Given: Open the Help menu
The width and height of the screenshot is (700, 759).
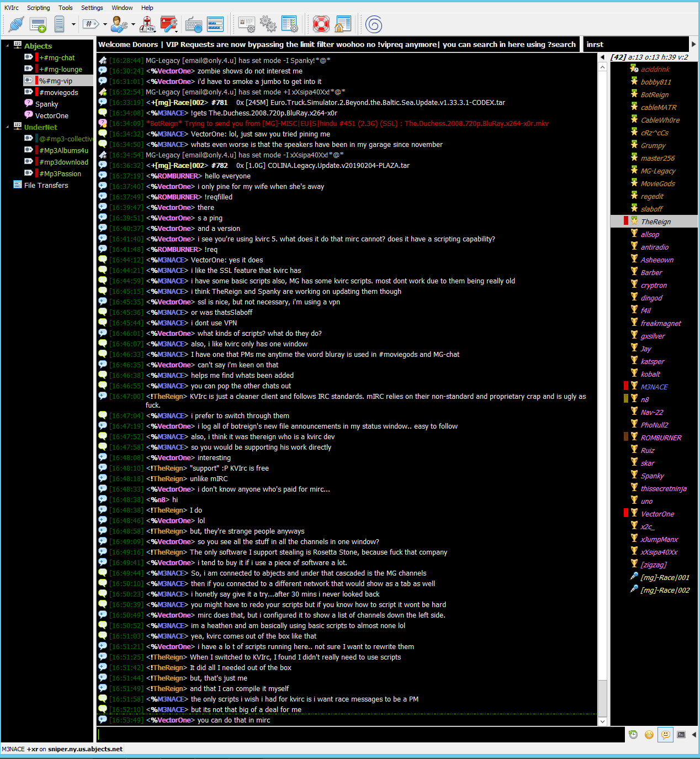Looking at the screenshot, I should (147, 8).
